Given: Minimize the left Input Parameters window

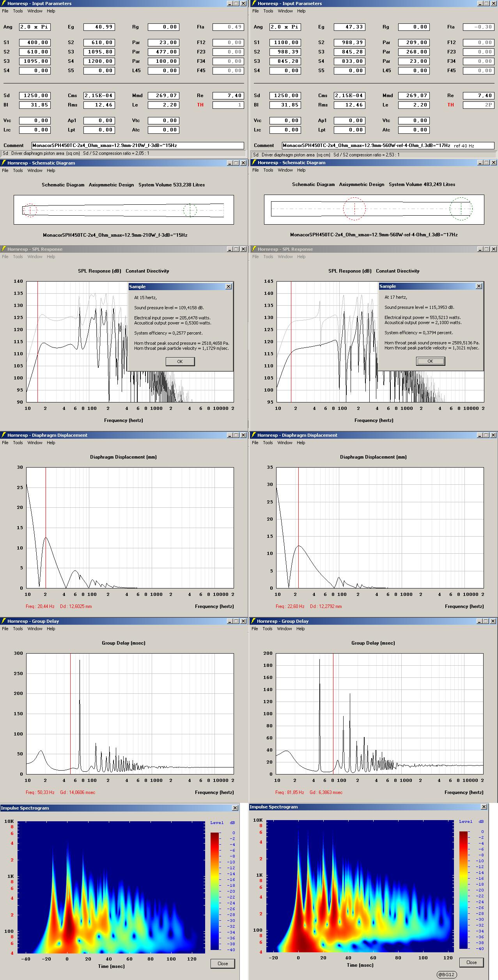Looking at the screenshot, I should point(229,4).
